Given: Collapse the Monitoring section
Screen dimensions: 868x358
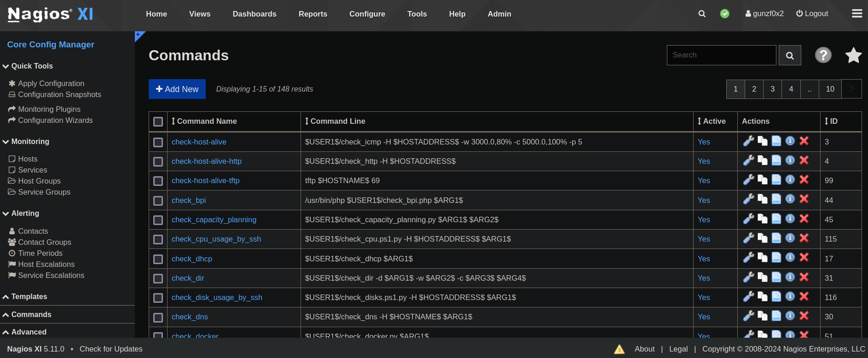Looking at the screenshot, I should coord(26,141).
